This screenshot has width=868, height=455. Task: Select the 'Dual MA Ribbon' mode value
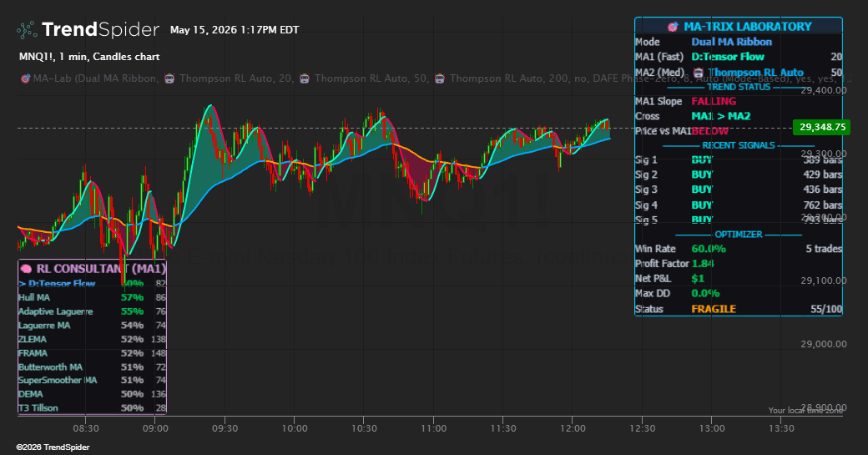(731, 42)
